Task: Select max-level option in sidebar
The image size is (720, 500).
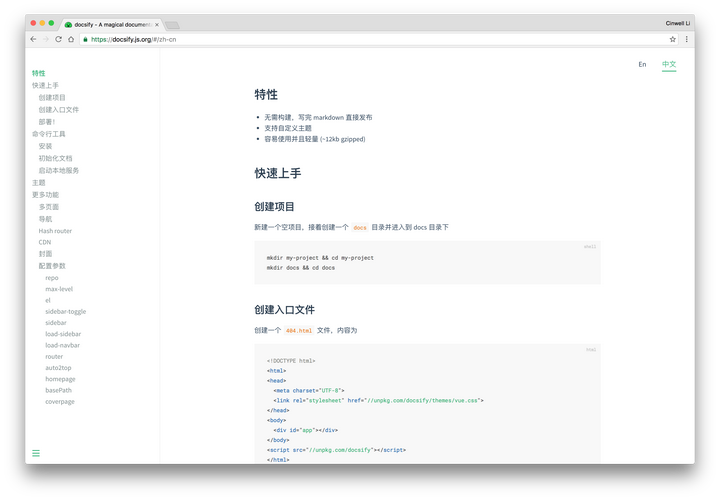Action: click(59, 289)
